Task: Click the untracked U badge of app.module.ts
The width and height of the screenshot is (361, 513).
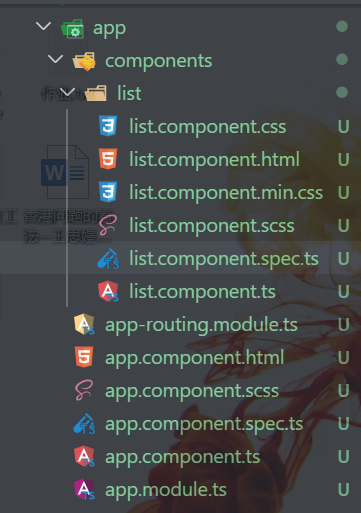Action: coord(343,490)
